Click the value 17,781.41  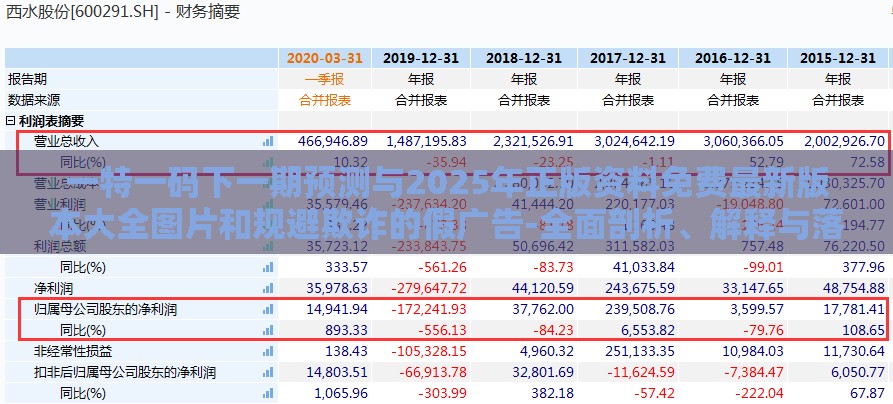pyautogui.click(x=855, y=309)
